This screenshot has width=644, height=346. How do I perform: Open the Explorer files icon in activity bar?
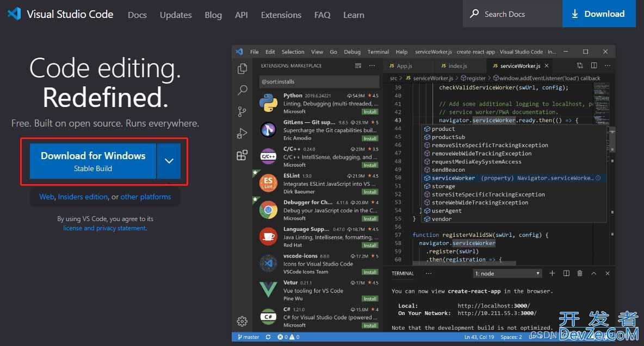(243, 68)
